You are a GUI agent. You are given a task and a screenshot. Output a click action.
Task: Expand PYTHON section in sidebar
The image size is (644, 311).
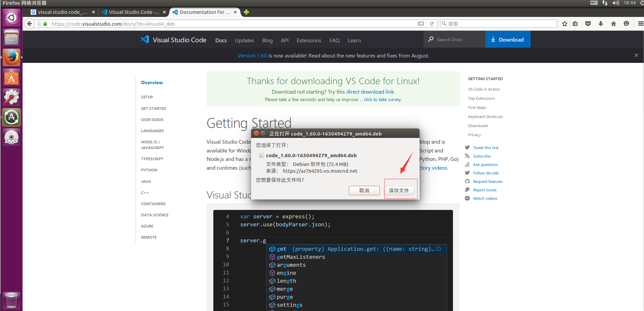(x=149, y=170)
